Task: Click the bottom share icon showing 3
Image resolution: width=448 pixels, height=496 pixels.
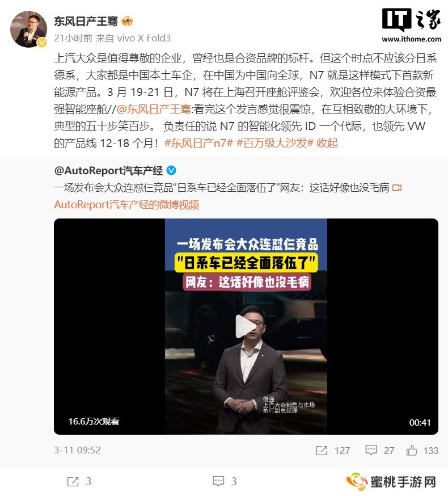Action: (x=73, y=482)
